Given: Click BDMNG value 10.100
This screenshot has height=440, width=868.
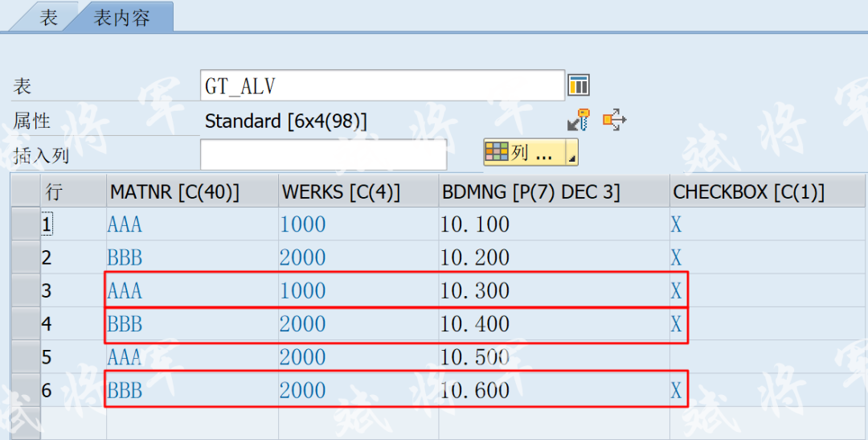Looking at the screenshot, I should point(475,224).
